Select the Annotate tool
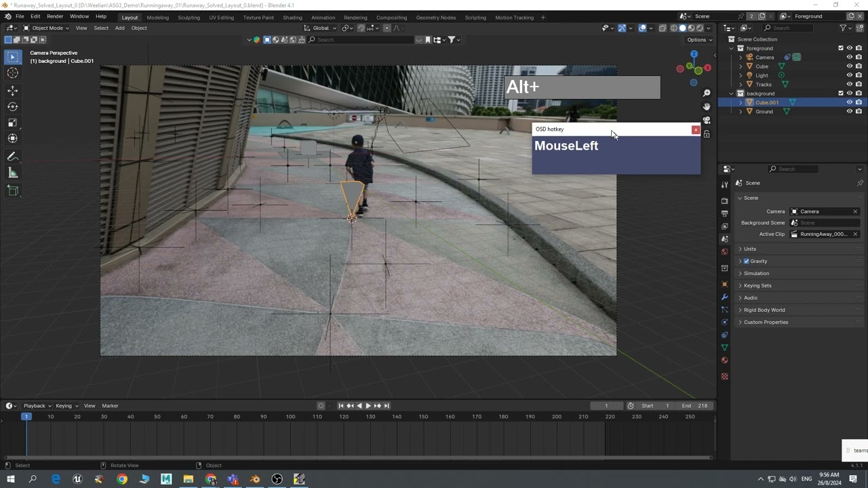Viewport: 868px width, 488px height. coord(12,157)
